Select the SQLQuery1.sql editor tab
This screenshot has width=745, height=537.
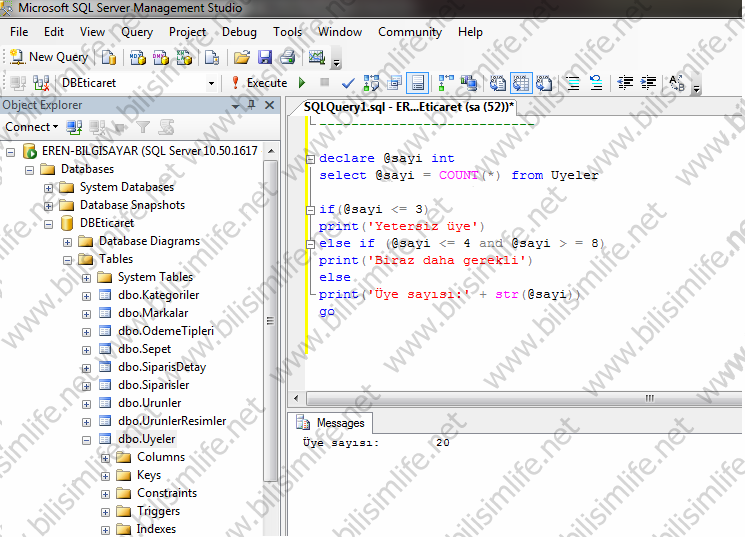(408, 107)
